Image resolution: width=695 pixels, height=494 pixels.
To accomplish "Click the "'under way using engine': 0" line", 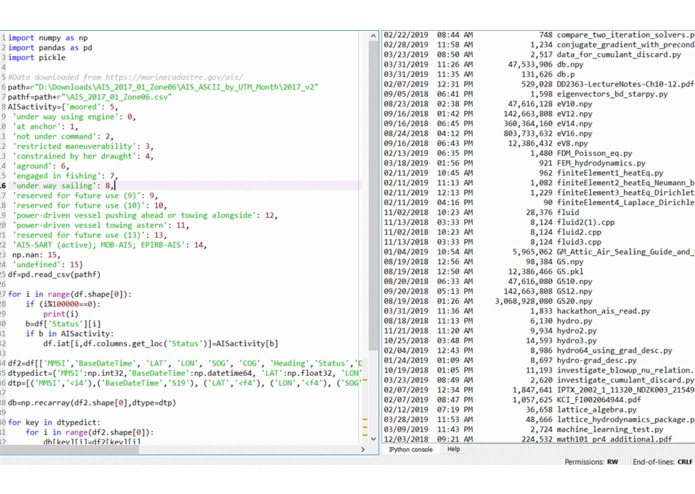I will tap(74, 117).
